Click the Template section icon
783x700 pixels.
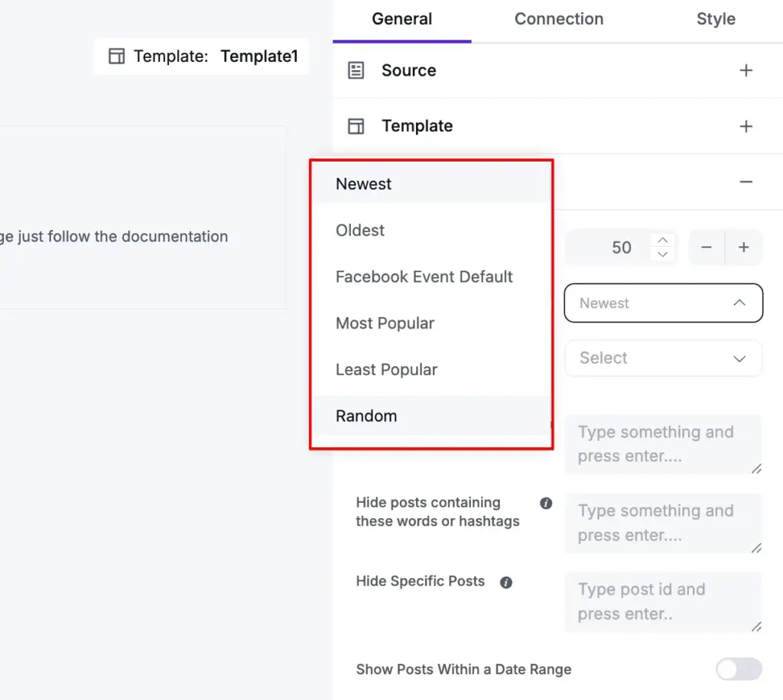[x=356, y=125]
